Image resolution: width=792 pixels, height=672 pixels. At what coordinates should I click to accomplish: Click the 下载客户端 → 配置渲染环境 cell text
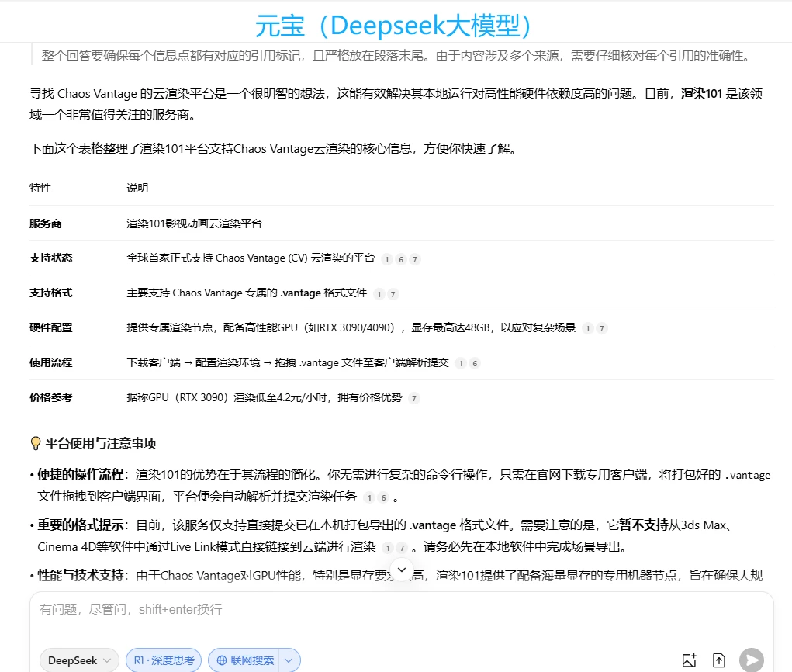pyautogui.click(x=288, y=362)
